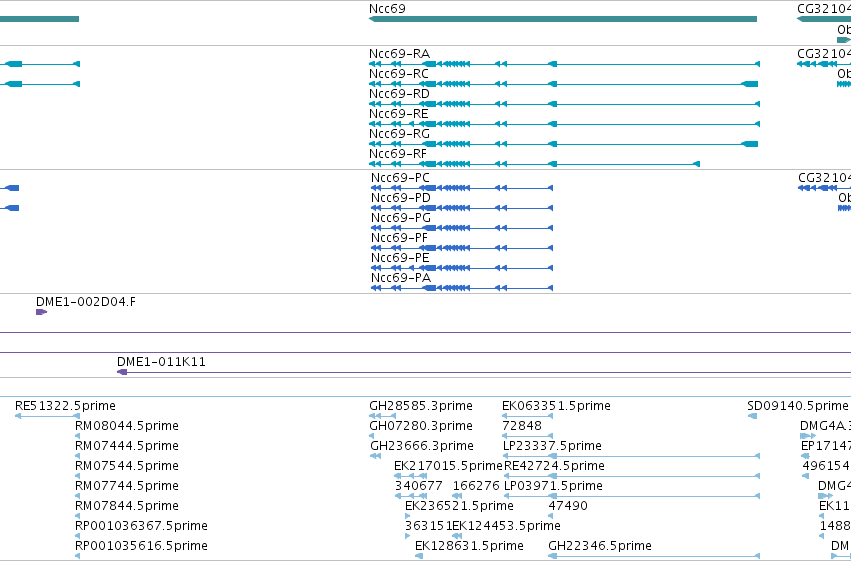Open the Ncc69-PD protein label
Viewport: 851px width, 561px height.
pyautogui.click(x=401, y=198)
